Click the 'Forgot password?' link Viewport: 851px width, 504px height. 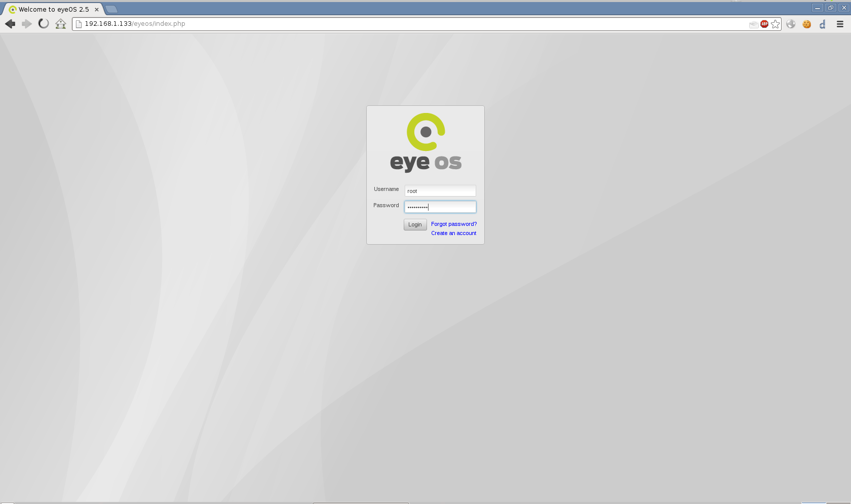click(x=453, y=224)
